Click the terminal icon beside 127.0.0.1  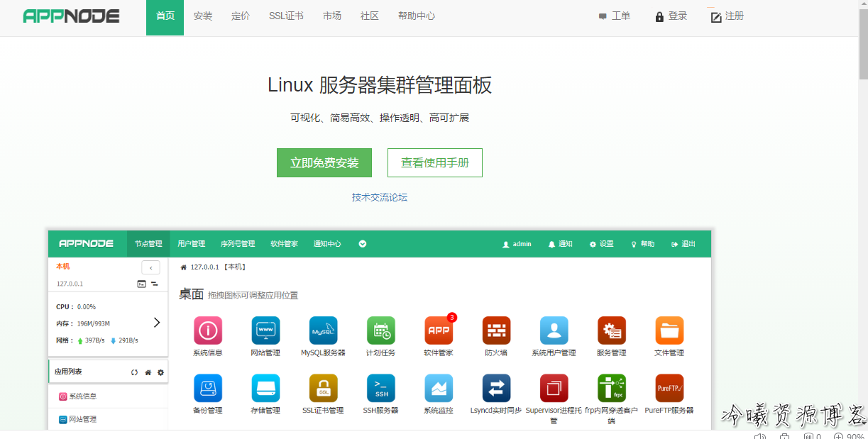click(x=141, y=284)
